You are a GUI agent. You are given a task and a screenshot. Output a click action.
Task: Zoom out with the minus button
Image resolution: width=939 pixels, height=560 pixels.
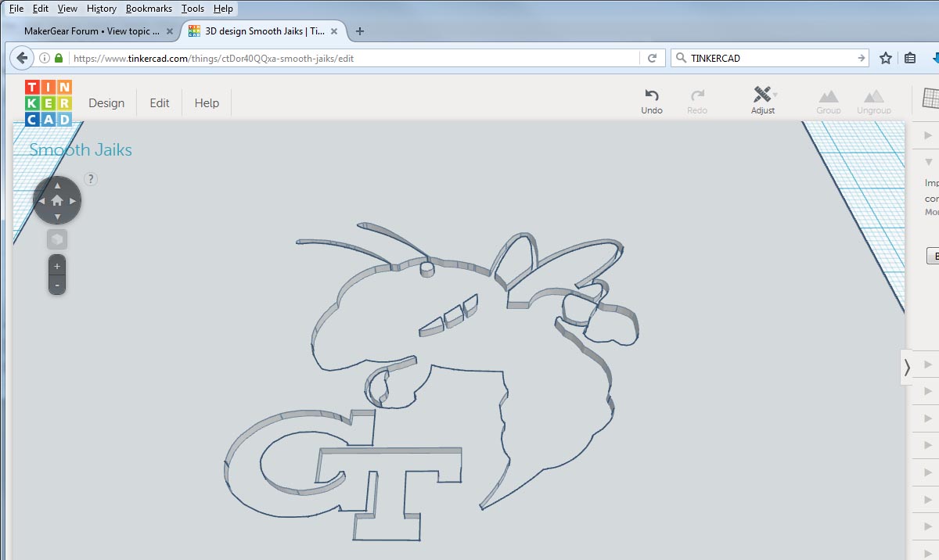pos(56,285)
